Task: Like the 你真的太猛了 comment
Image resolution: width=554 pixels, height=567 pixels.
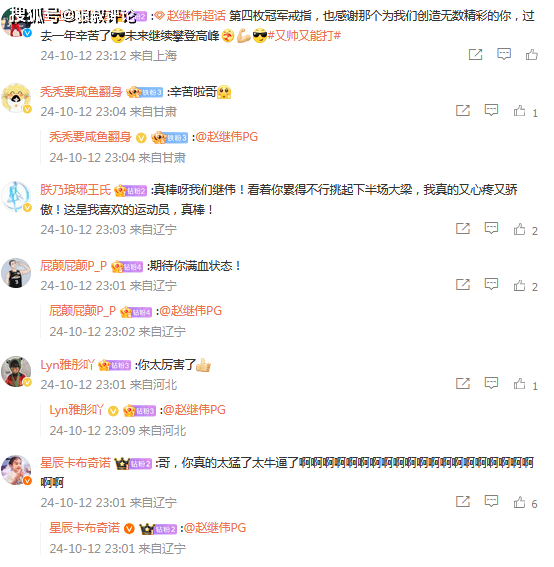Action: (x=520, y=502)
